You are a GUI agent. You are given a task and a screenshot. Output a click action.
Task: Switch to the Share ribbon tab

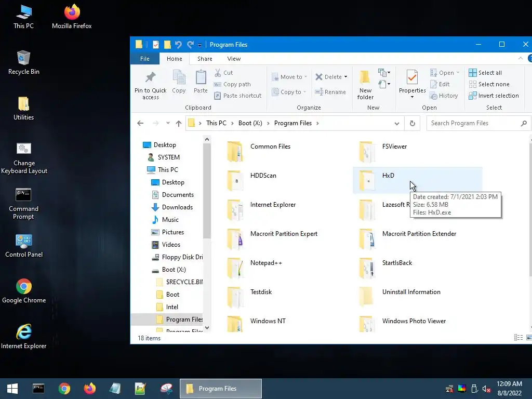(205, 59)
